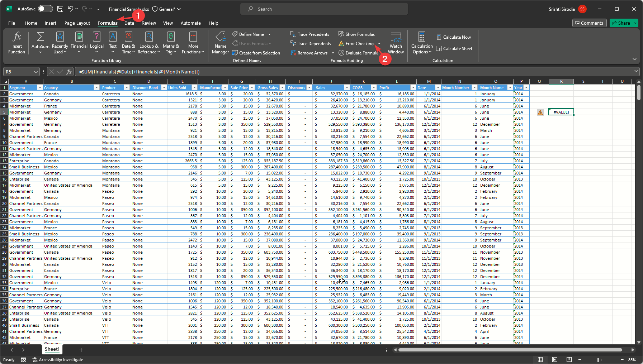The image size is (643, 364).
Task: Switch to Page Layout view in status bar
Action: [x=554, y=360]
